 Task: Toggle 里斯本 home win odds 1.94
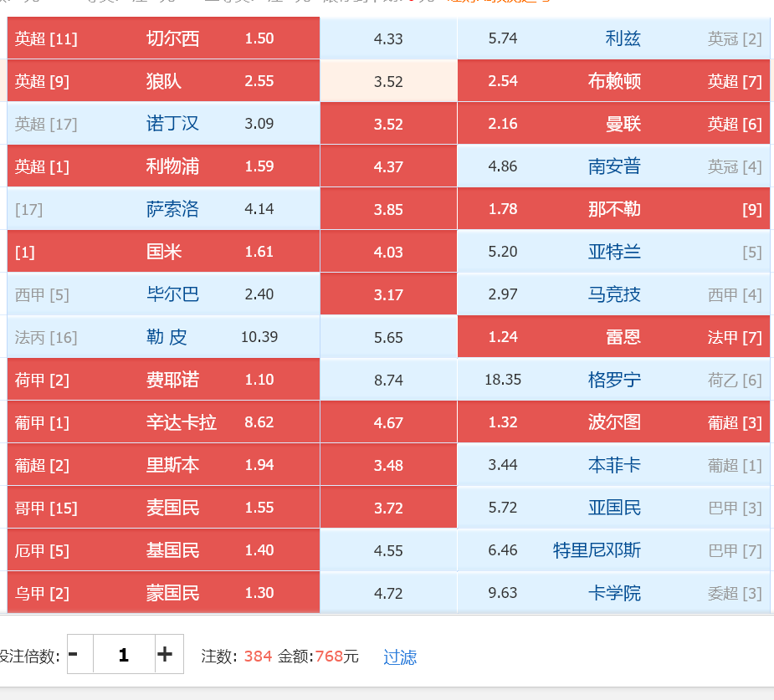[163, 465]
